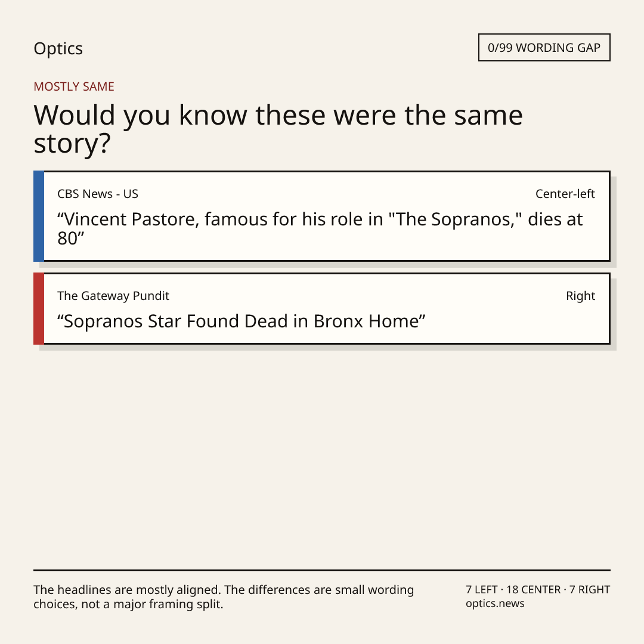This screenshot has width=644, height=644.
Task: Select the 7 LEFT · 18 CENTER · 7 RIGHT count
Action: [538, 590]
